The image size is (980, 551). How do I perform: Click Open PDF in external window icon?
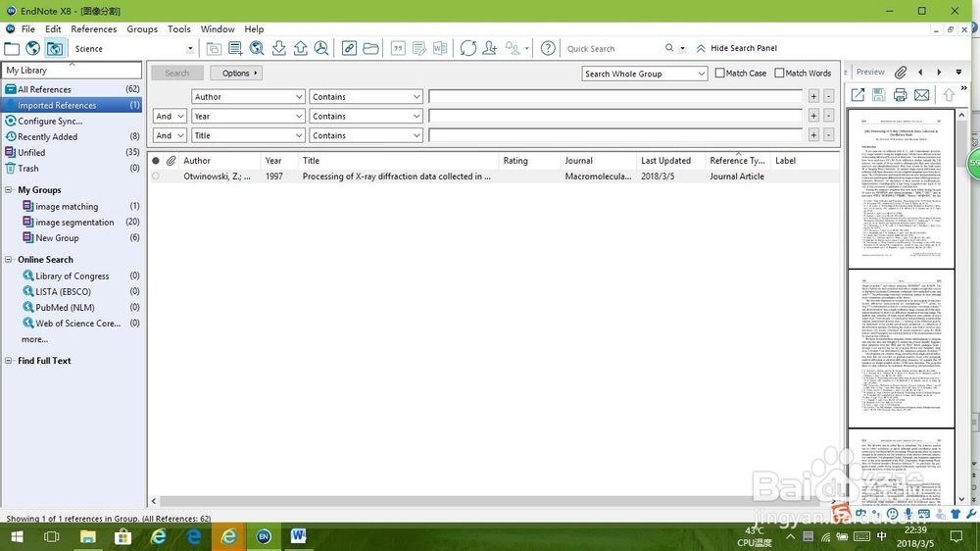point(857,94)
